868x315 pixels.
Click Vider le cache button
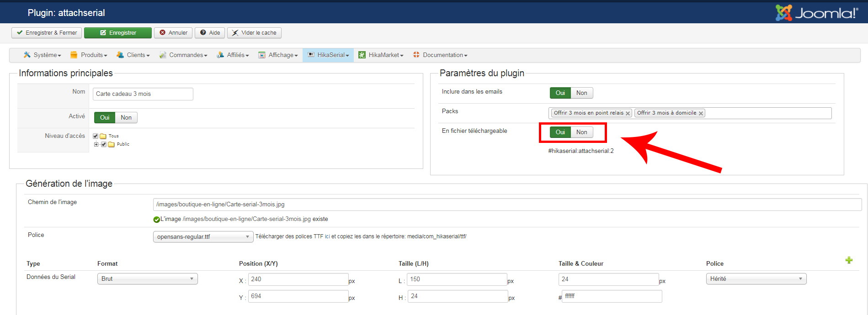(x=254, y=33)
